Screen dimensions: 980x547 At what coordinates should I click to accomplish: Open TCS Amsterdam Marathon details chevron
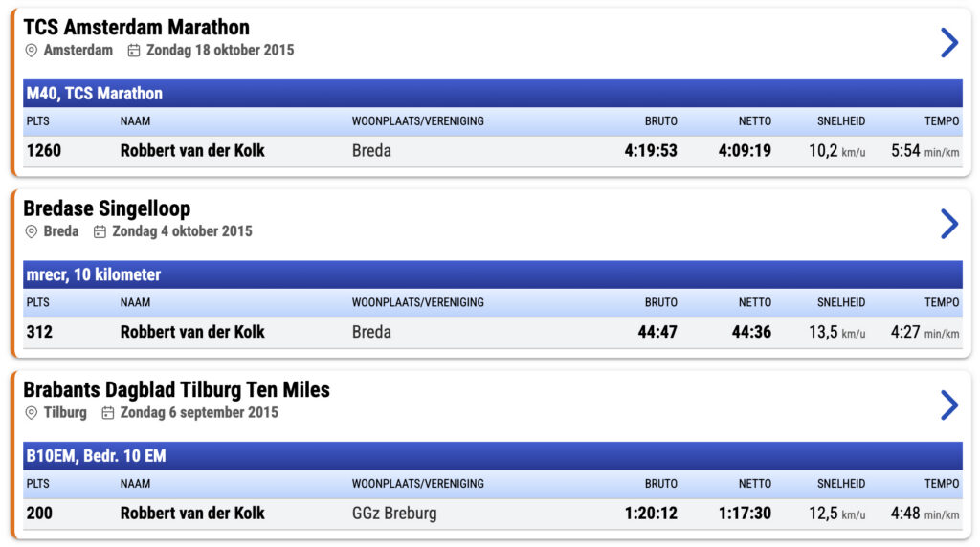(949, 42)
